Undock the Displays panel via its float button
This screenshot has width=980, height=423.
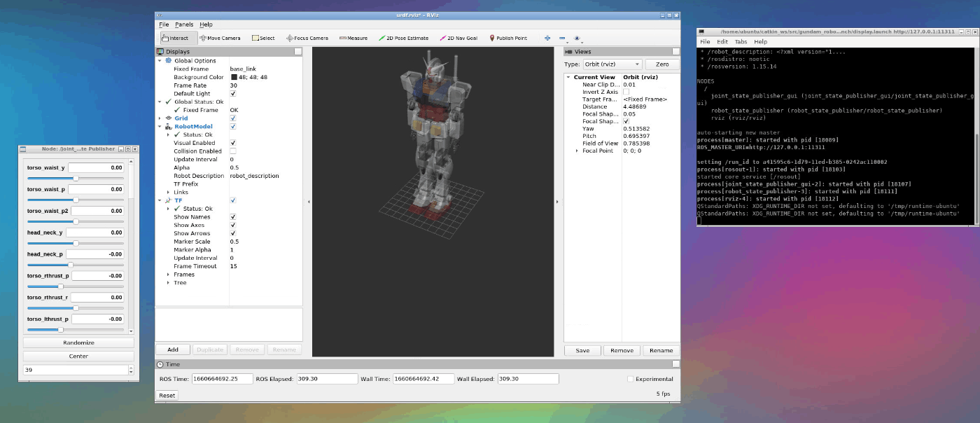point(298,51)
